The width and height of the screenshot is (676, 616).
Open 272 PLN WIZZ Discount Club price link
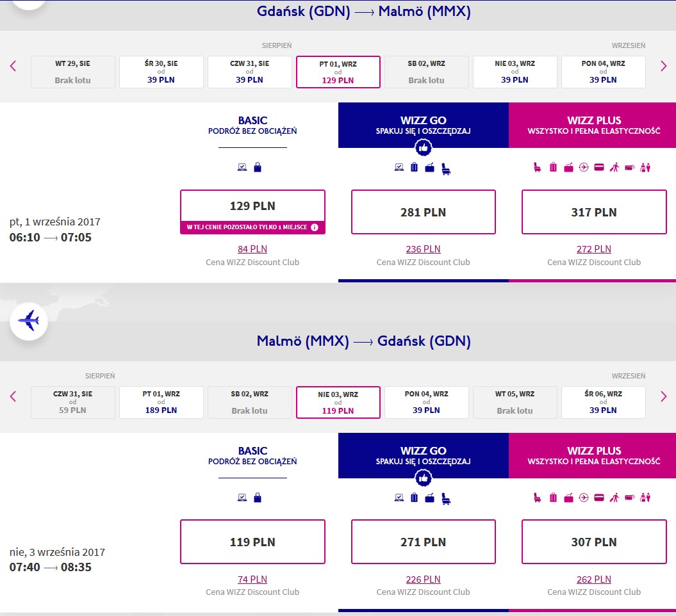[x=593, y=249]
